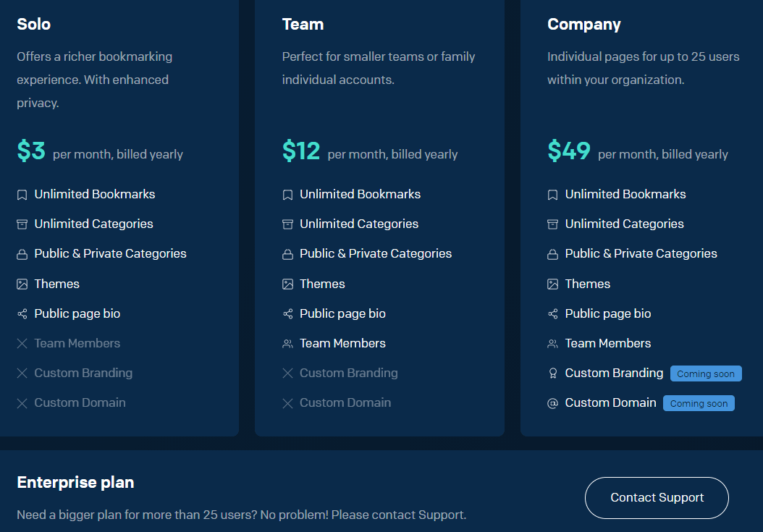Select the Solo plan heading
This screenshot has height=532, width=763.
(34, 25)
